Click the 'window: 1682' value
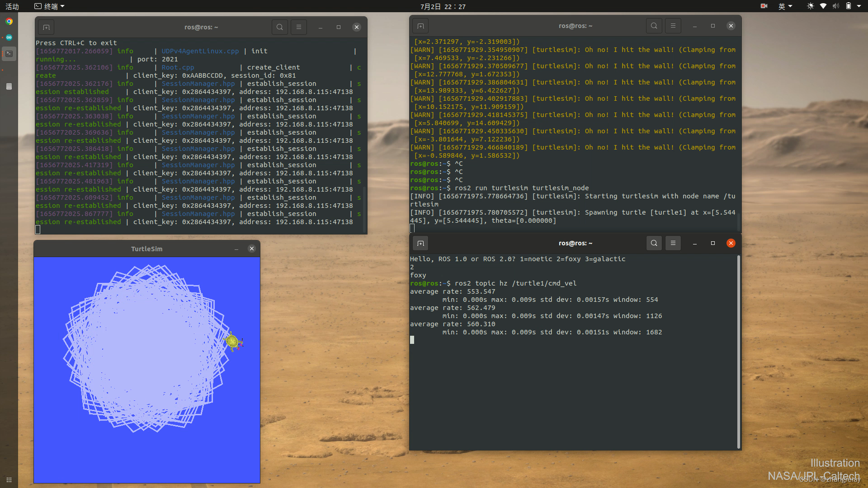The image size is (868, 488). [638, 332]
